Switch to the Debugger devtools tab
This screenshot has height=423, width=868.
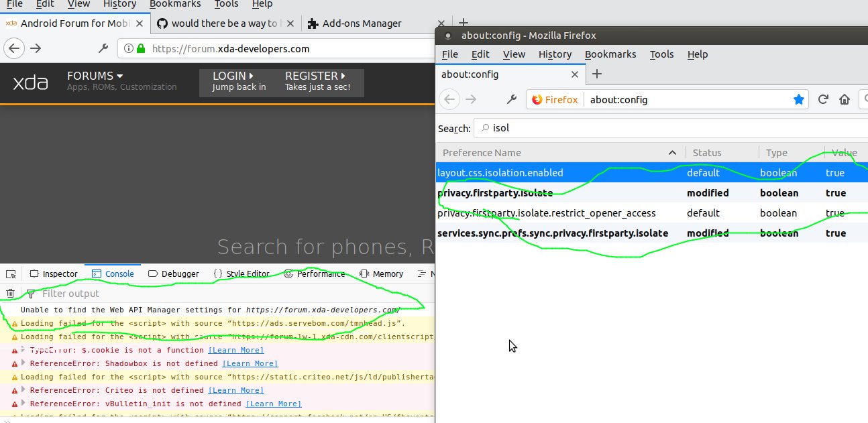pos(174,274)
